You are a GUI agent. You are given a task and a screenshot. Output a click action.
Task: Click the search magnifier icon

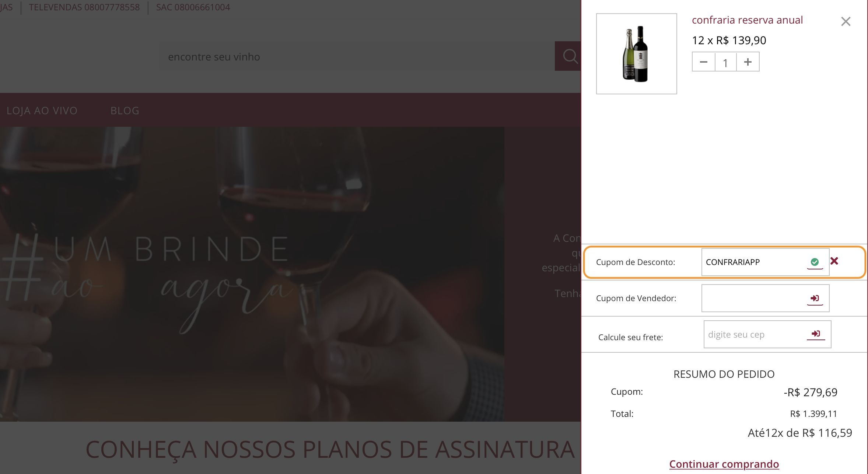tap(570, 56)
